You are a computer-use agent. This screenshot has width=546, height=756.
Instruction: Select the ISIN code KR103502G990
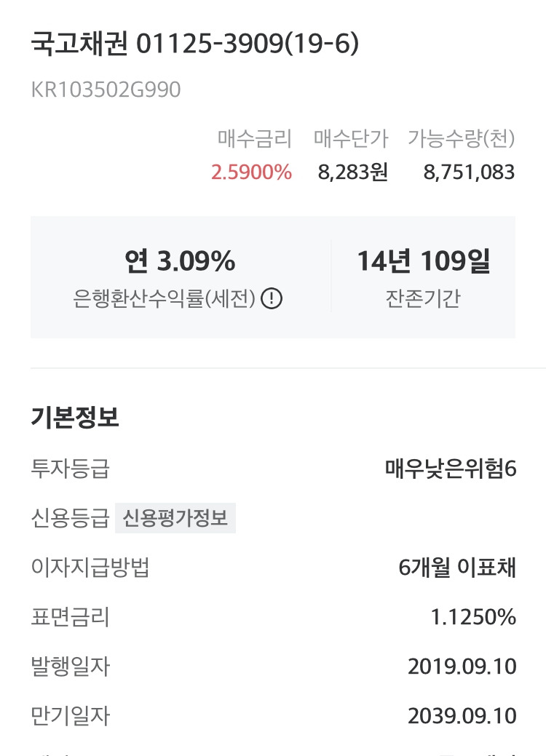[x=106, y=89]
